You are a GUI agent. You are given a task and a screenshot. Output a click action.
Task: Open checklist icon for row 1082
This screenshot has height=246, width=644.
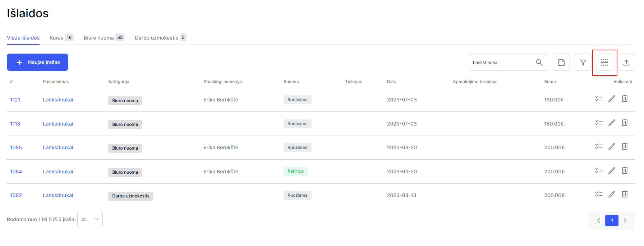click(x=599, y=194)
